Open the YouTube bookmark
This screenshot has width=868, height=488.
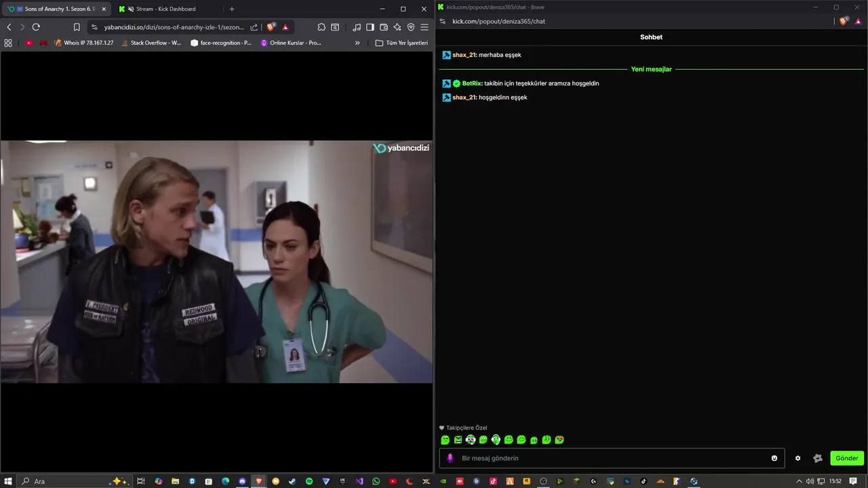point(29,43)
